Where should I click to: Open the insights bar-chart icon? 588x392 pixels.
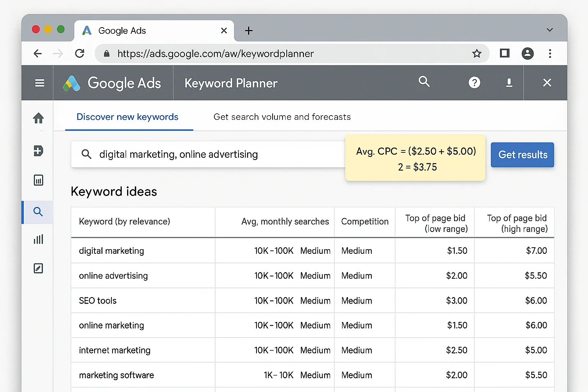tap(38, 239)
